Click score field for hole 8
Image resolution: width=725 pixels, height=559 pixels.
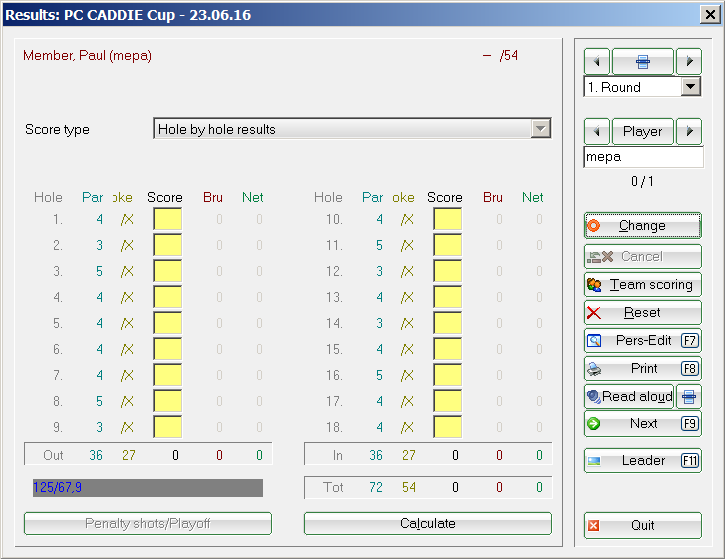tap(167, 401)
